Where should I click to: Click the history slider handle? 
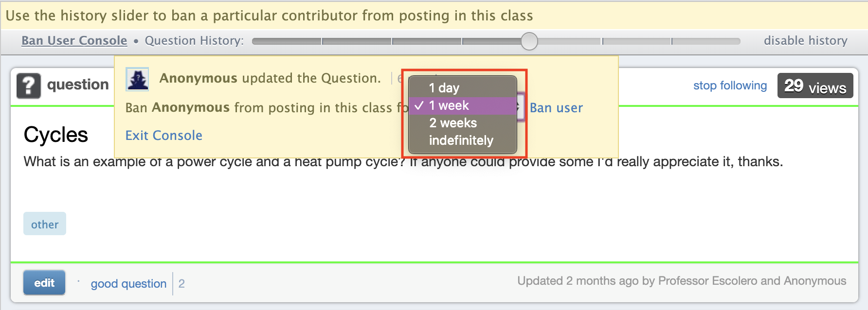(530, 42)
